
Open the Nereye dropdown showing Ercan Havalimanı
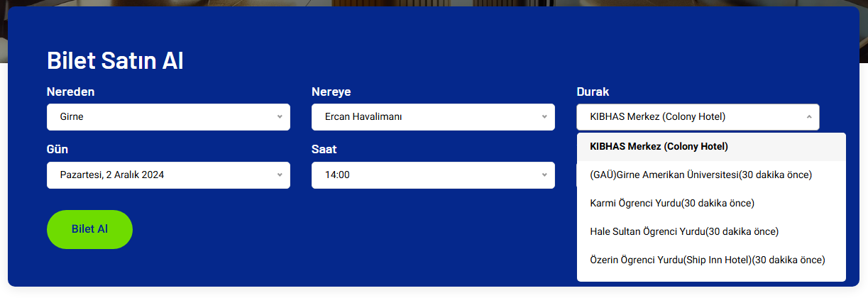pos(424,117)
